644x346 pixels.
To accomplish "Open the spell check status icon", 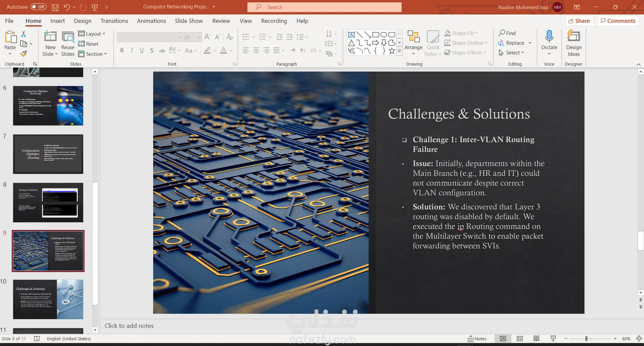I will pyautogui.click(x=37, y=339).
